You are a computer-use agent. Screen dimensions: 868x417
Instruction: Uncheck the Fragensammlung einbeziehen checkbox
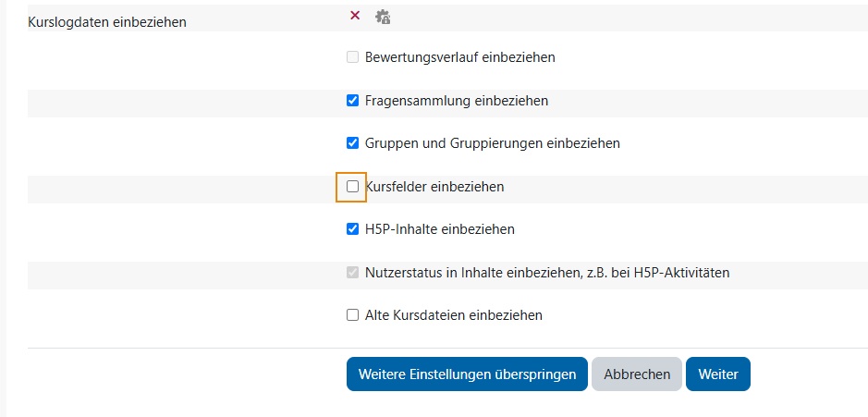pyautogui.click(x=352, y=101)
